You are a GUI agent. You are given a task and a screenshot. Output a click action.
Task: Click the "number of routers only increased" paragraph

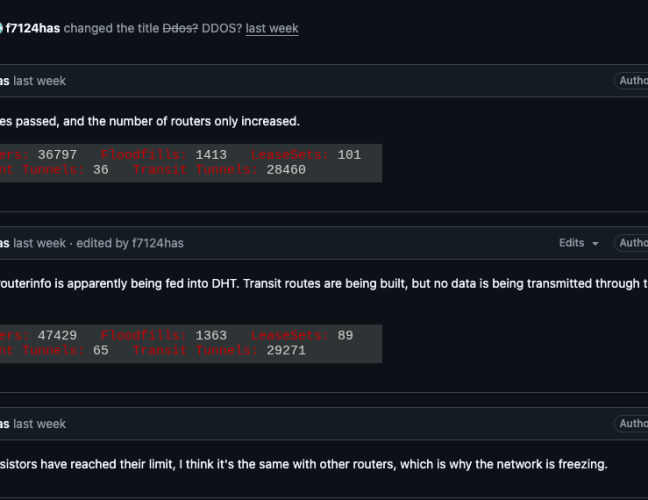tap(150, 121)
